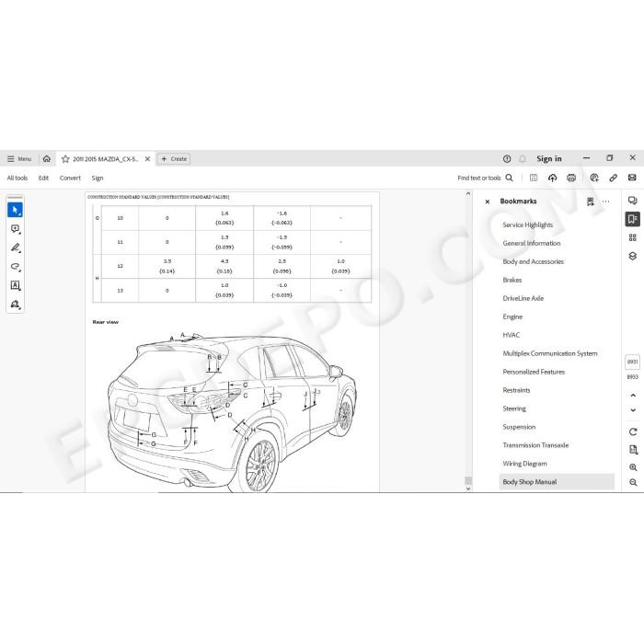Open the Transmission Transaxle bookmark
644x644 pixels.
click(535, 445)
